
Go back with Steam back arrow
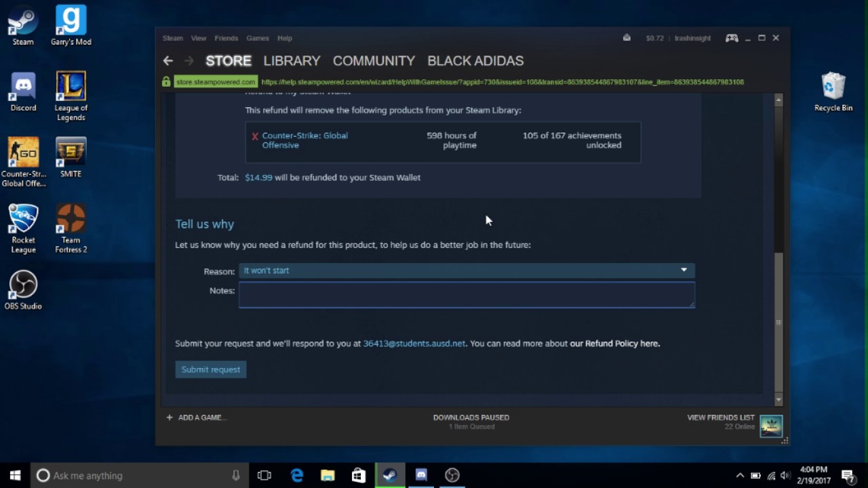click(168, 61)
